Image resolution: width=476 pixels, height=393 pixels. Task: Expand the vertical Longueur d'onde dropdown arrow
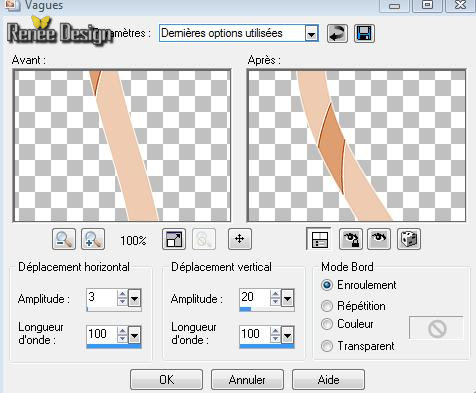pyautogui.click(x=288, y=335)
